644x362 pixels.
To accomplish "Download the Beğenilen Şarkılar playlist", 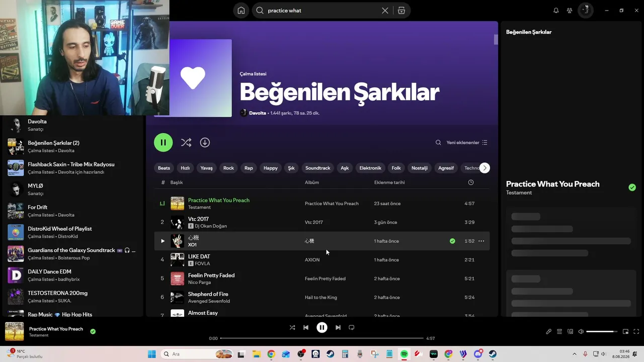I will 205,142.
